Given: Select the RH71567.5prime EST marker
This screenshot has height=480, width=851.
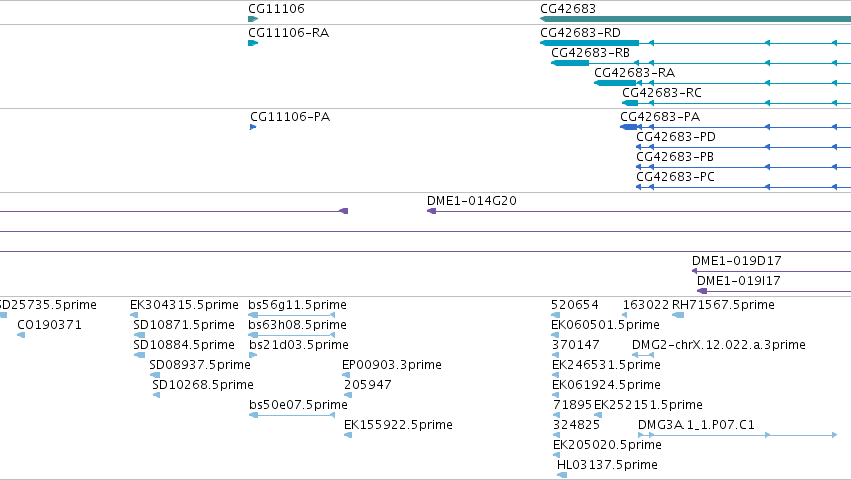Looking at the screenshot, I should 678,315.
